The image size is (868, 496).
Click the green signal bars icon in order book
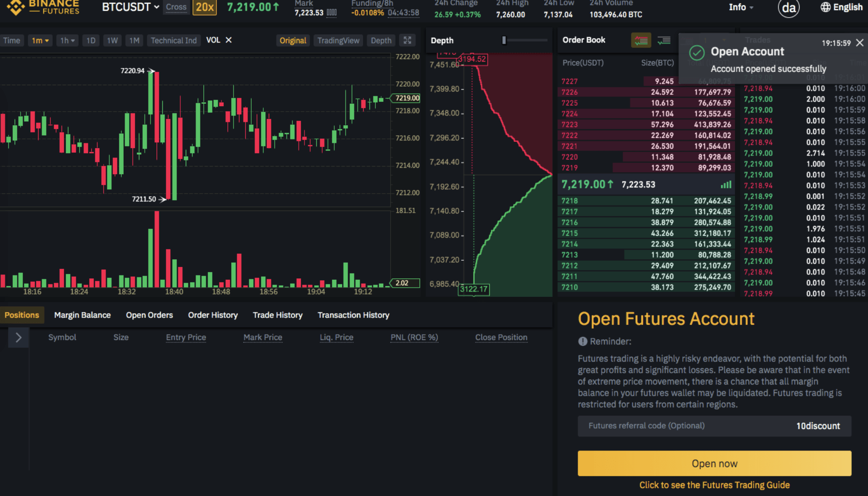(x=726, y=184)
